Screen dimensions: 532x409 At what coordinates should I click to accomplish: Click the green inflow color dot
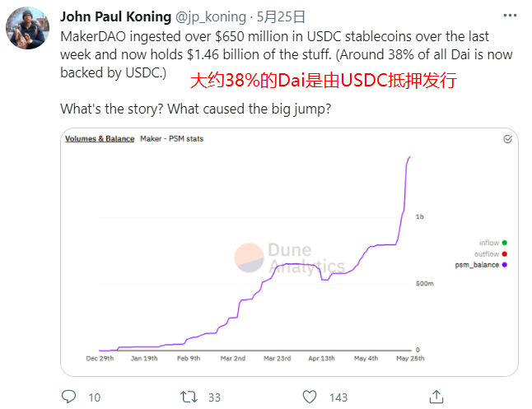pos(505,243)
